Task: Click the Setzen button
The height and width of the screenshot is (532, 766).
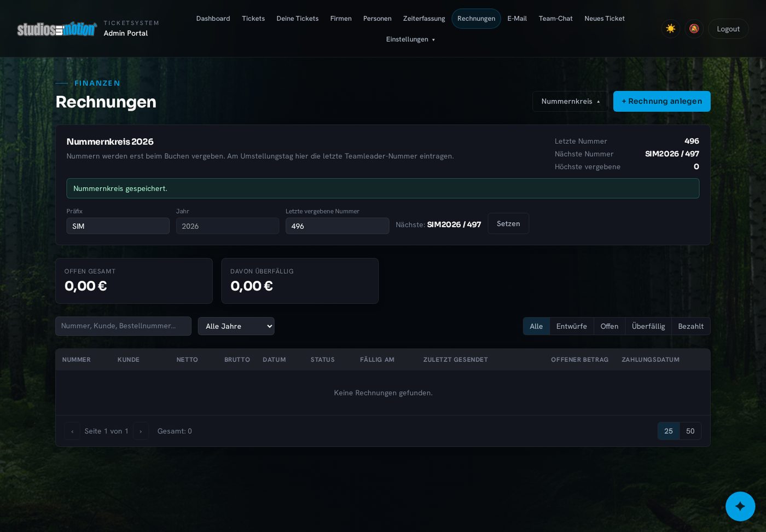Action: (508, 223)
